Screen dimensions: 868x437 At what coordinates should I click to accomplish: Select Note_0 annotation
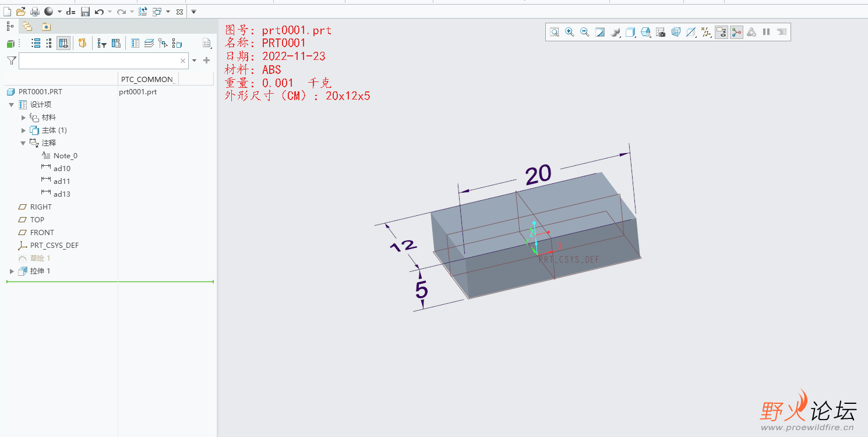[x=65, y=156]
